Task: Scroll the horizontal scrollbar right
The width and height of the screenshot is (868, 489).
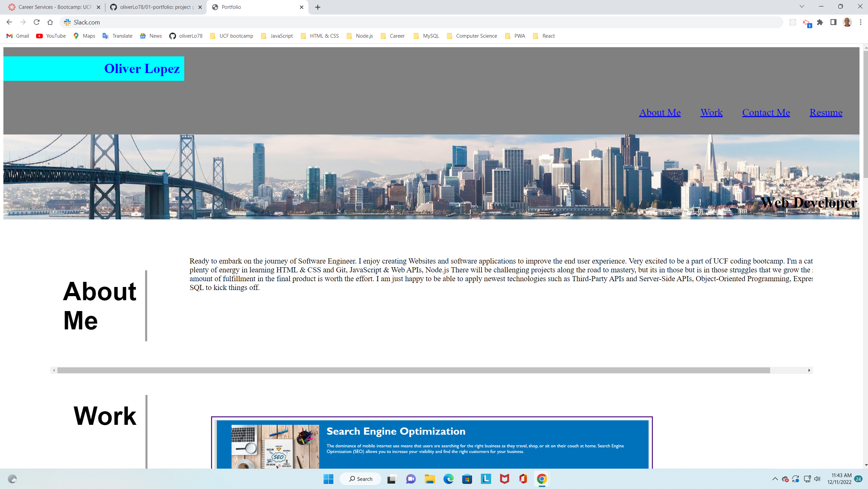Action: [809, 370]
